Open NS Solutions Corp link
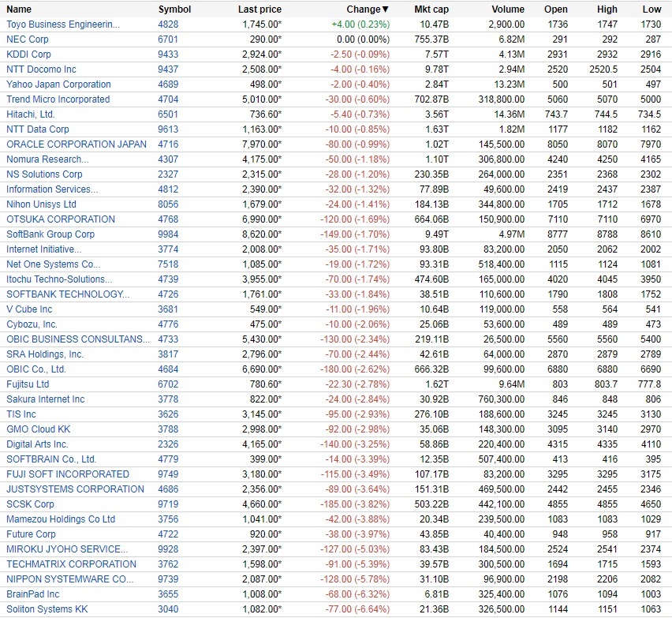The image size is (672, 618). pos(44,174)
